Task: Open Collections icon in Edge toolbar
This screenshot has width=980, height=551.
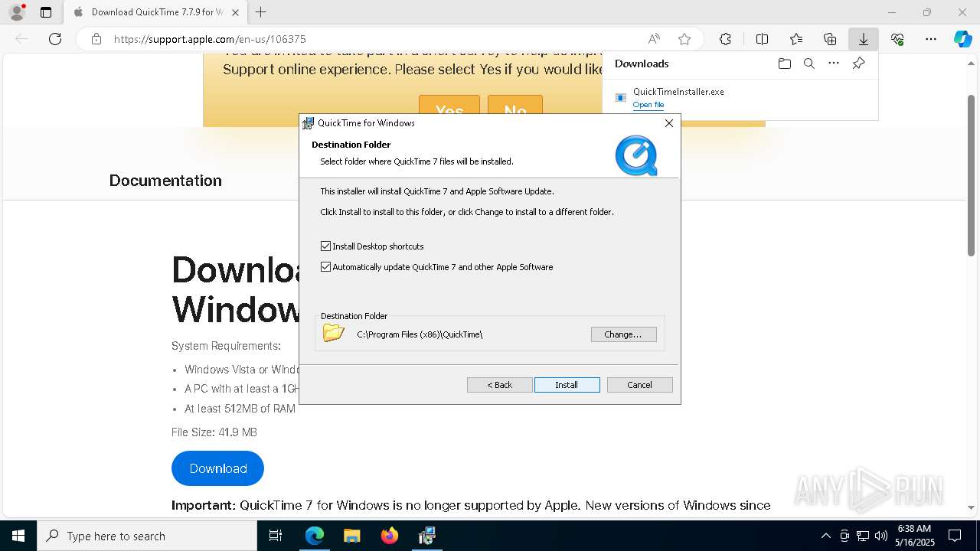Action: (x=830, y=39)
